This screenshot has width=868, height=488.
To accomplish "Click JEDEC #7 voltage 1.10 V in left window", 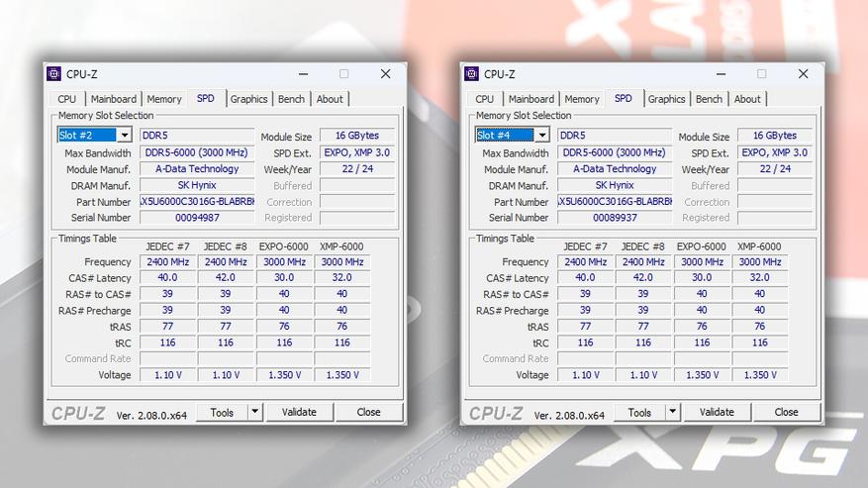I will click(x=167, y=375).
